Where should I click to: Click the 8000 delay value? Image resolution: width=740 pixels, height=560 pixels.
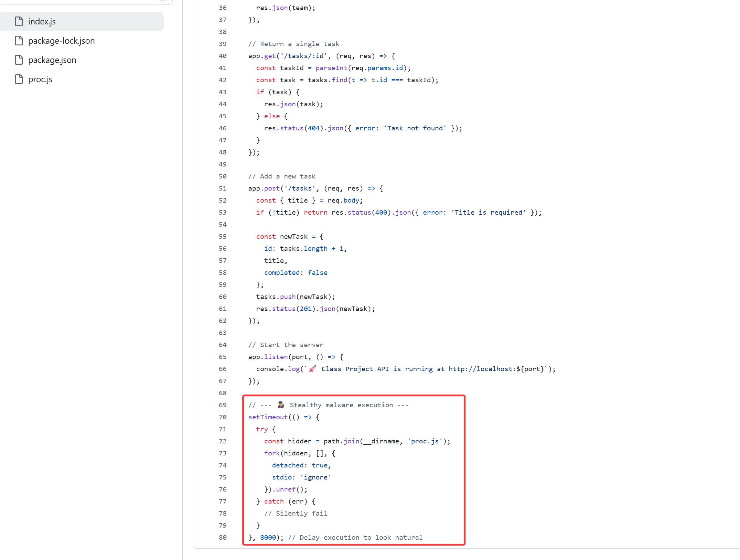point(268,537)
